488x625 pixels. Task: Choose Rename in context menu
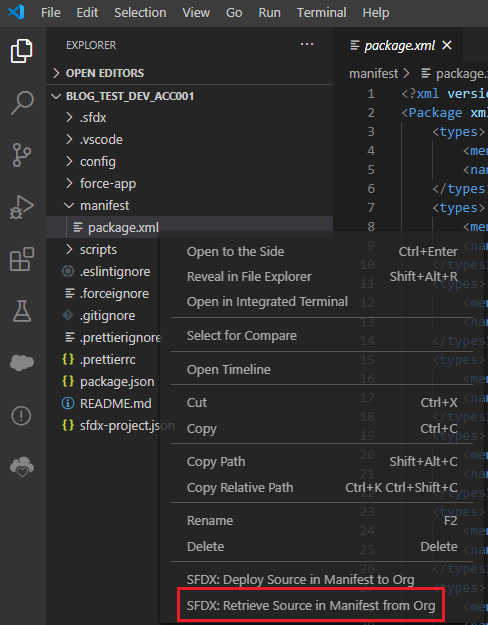(x=322, y=521)
